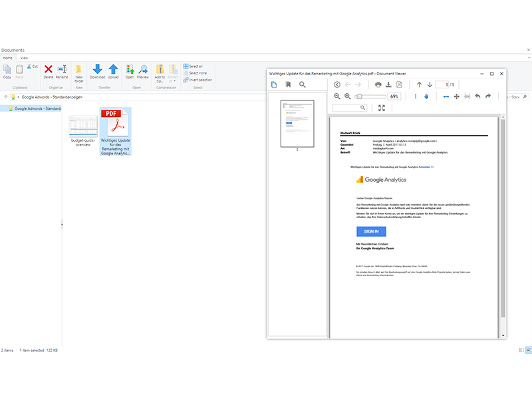532x399 pixels.
Task: Activate the text selection cursor tool
Action: 416,96
